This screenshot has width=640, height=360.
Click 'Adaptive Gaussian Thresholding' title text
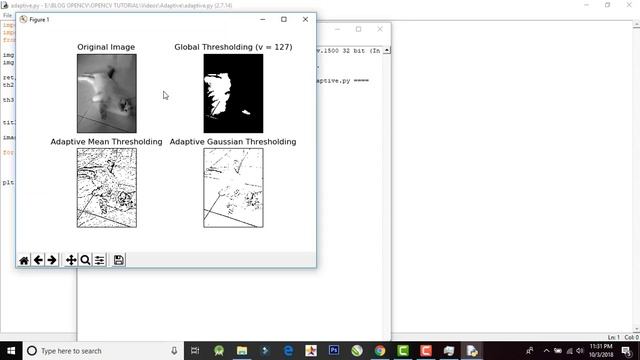233,142
